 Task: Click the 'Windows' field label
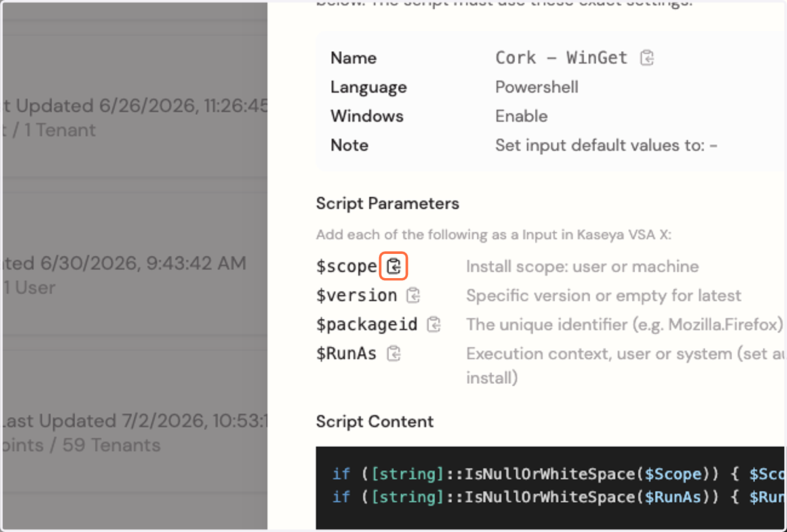367,116
